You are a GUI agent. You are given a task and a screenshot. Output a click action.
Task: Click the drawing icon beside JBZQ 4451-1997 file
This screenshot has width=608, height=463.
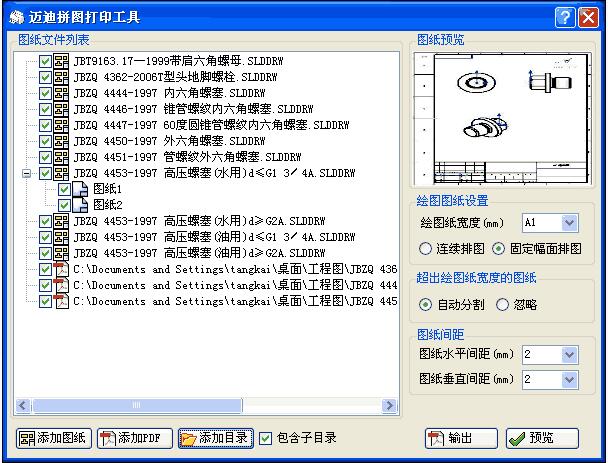click(x=61, y=157)
